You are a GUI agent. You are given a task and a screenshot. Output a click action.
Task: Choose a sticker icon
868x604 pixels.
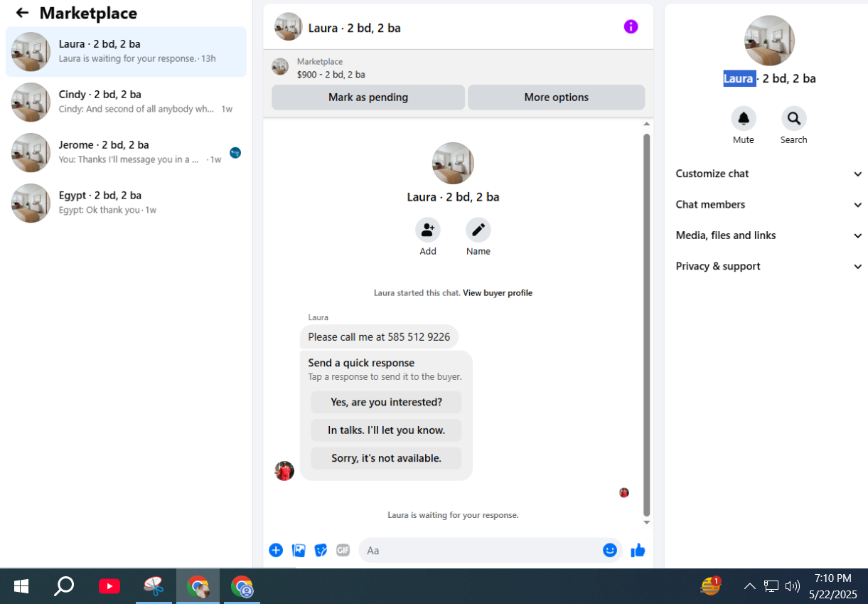pos(321,550)
